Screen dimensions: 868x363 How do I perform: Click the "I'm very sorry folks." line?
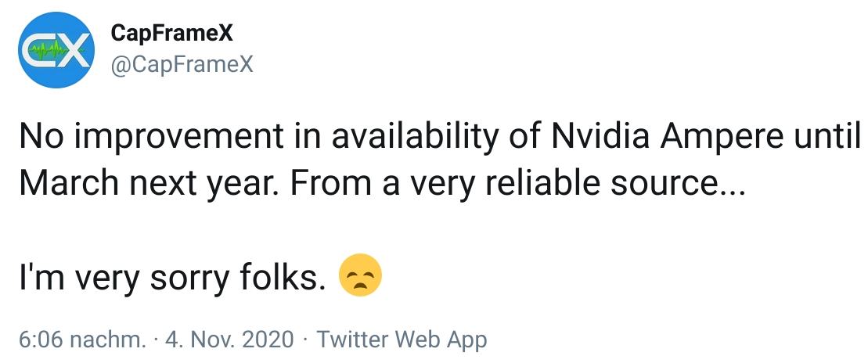pos(171,278)
